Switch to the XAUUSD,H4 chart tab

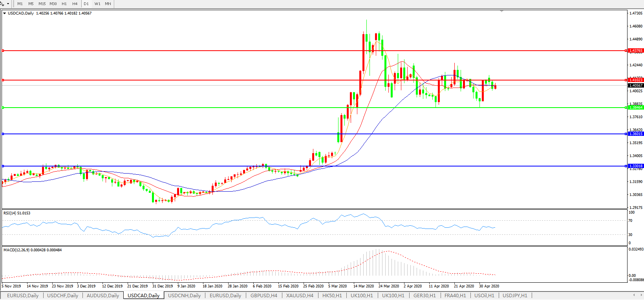tap(300, 295)
